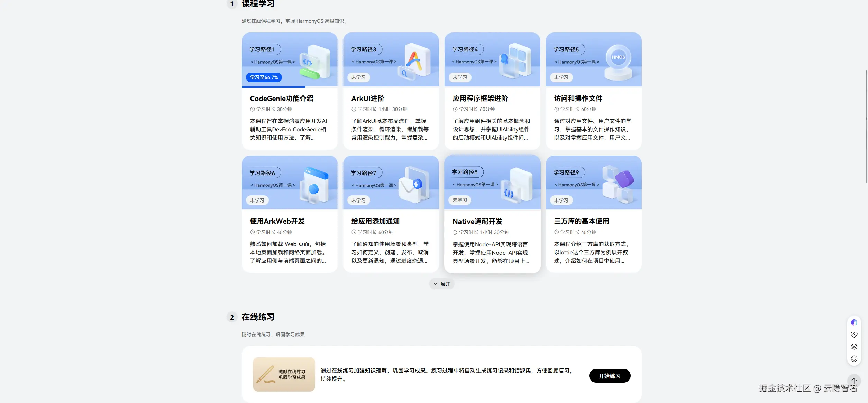Open the 三方库的基本使用 course title
This screenshot has width=868, height=403.
coord(581,221)
